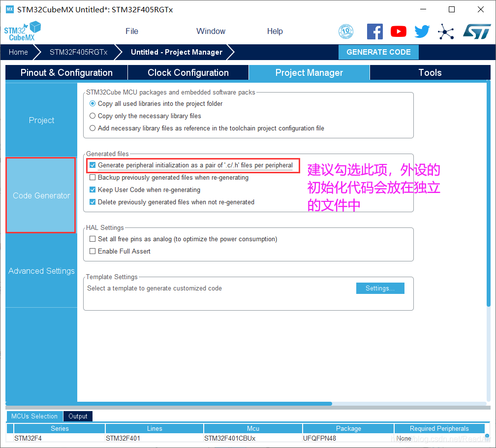Viewport: 496px width, 448px height.
Task: Select Copy only necessary library files option
Action: pos(93,116)
